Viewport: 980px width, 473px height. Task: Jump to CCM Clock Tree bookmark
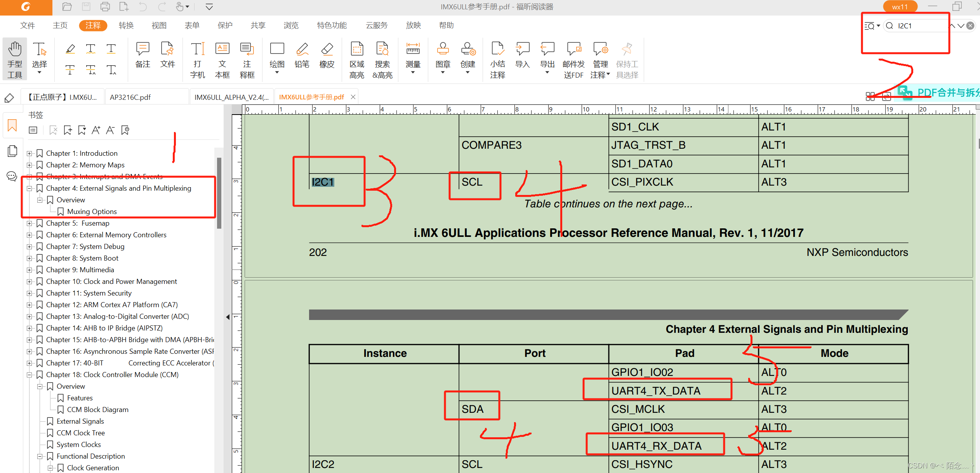80,433
